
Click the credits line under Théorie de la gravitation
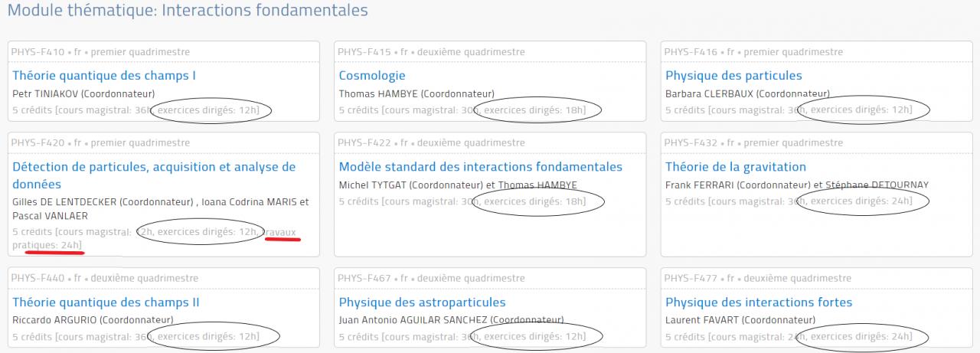[789, 201]
